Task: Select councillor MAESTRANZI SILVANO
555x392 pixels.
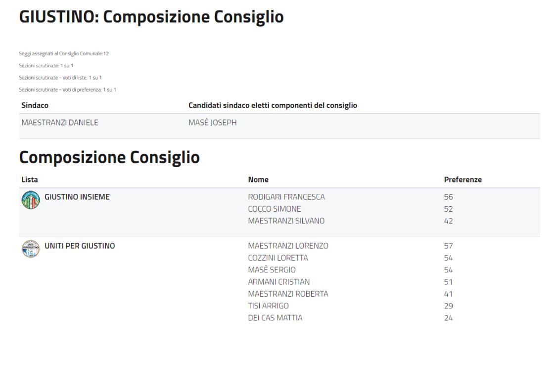Action: pos(286,221)
